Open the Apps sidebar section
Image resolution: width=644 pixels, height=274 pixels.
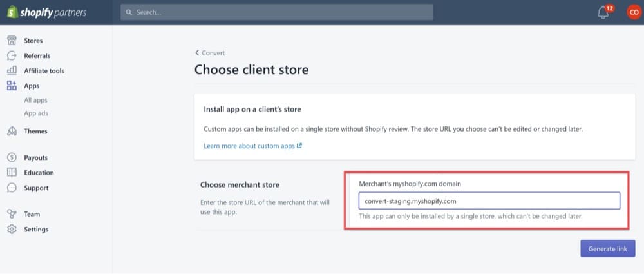32,86
